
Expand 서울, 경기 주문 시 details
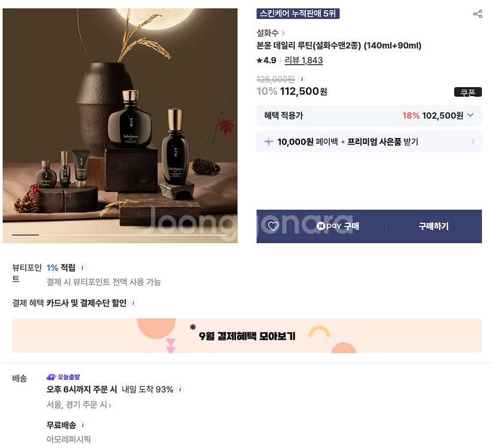coord(79,404)
